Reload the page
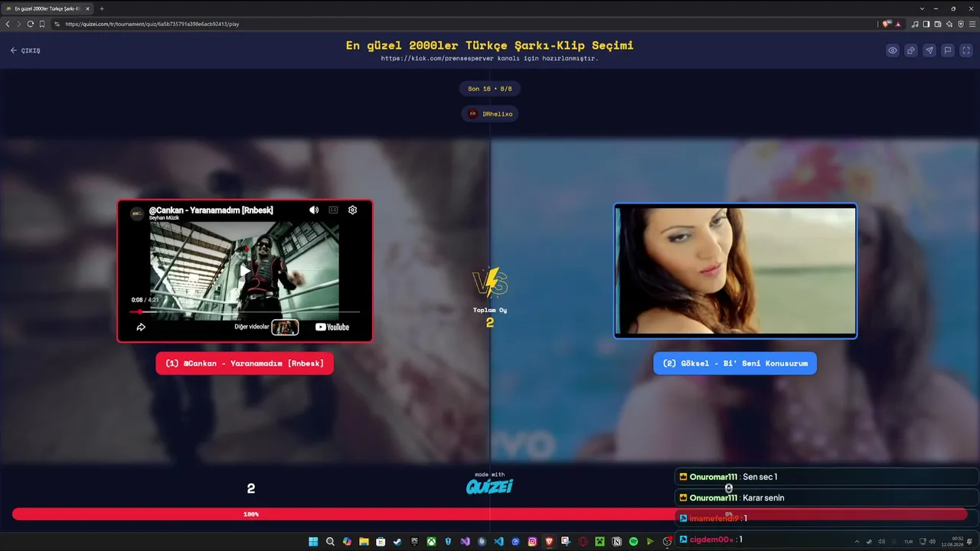980x551 pixels. (x=31, y=24)
